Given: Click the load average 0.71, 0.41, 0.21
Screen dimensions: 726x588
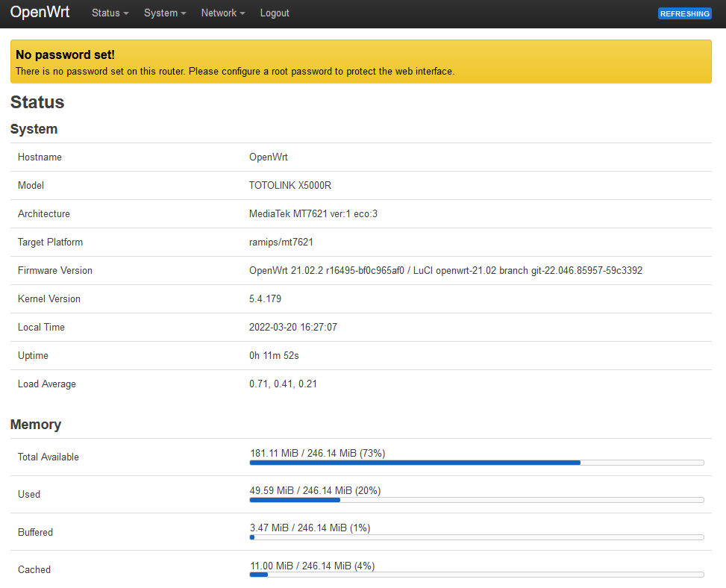Looking at the screenshot, I should (x=283, y=384).
